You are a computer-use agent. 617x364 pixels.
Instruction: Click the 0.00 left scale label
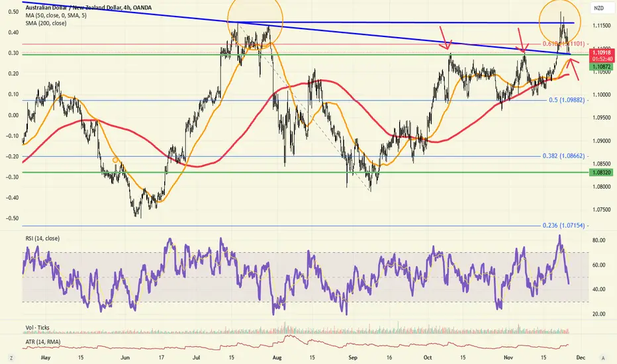point(14,115)
